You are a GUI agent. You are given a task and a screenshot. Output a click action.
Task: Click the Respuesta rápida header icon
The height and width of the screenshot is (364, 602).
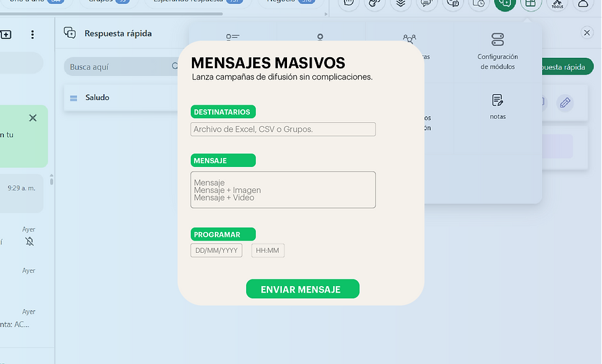coord(70,33)
